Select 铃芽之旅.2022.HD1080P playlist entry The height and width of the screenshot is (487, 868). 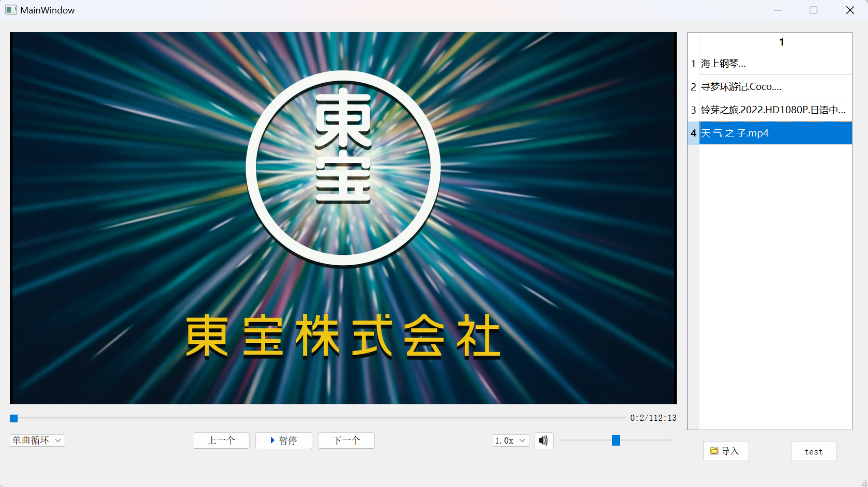click(x=775, y=110)
